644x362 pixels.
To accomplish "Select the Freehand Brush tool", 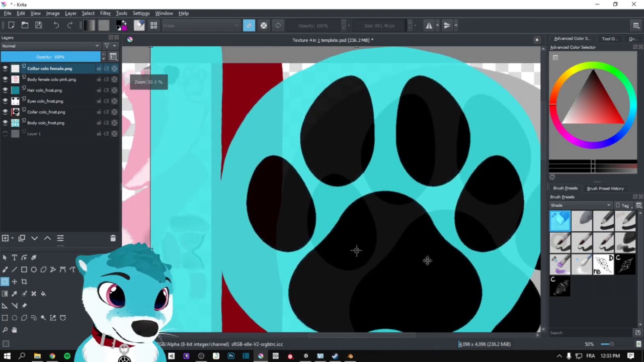I will click(5, 270).
